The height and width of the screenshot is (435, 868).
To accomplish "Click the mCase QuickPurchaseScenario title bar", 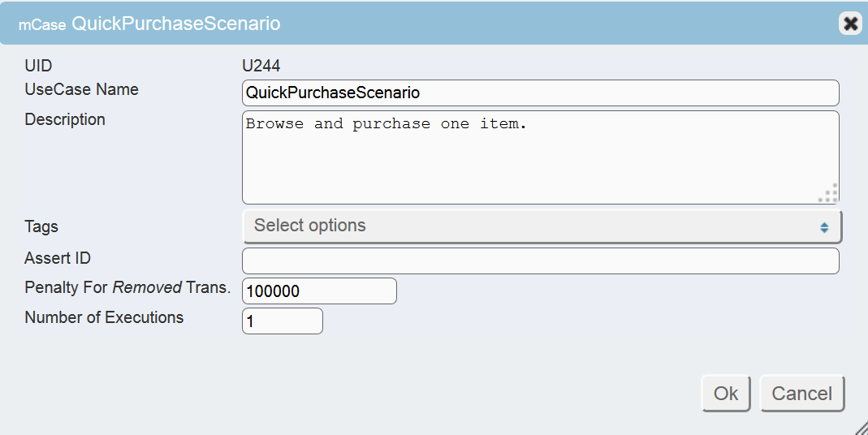I will click(x=406, y=24).
